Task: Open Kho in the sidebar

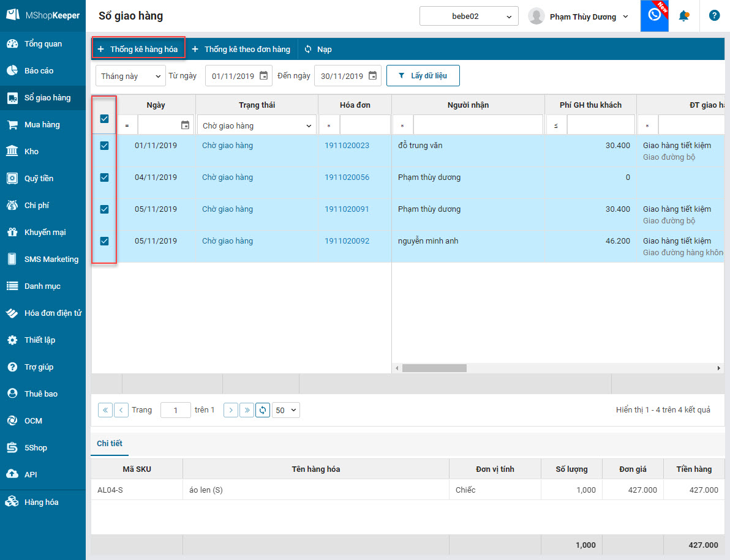Action: (x=31, y=152)
